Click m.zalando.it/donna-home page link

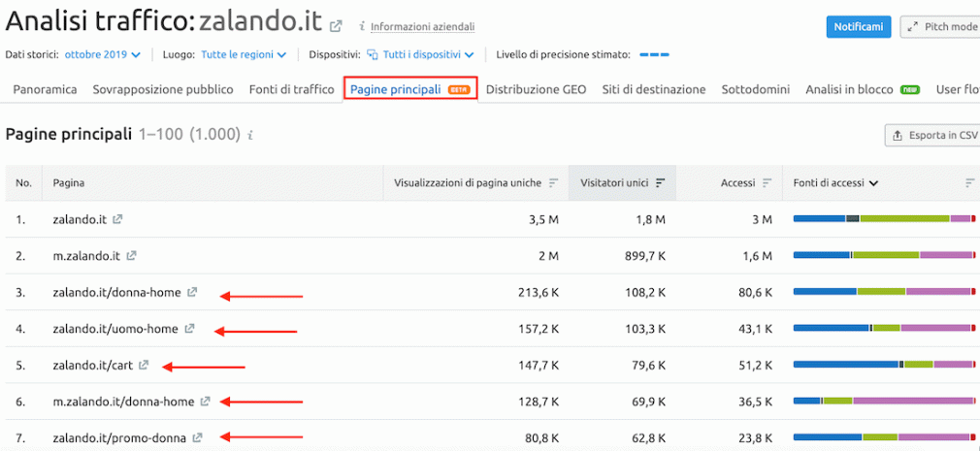pos(123,401)
